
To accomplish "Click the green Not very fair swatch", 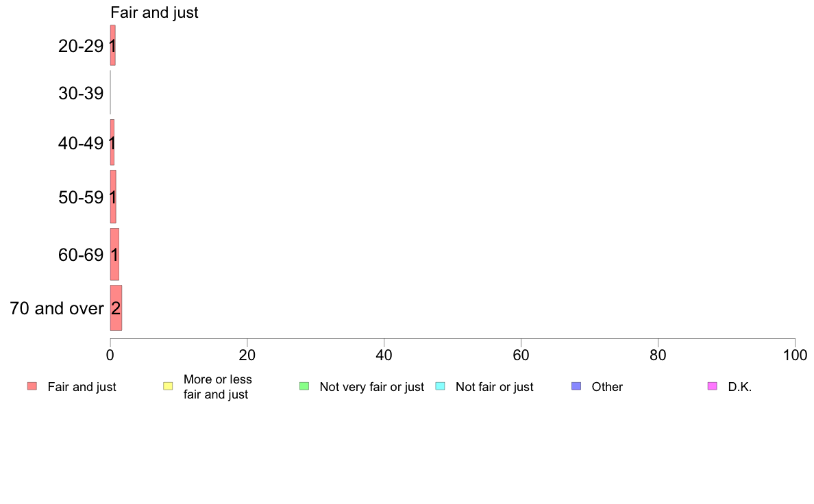I will [x=304, y=386].
